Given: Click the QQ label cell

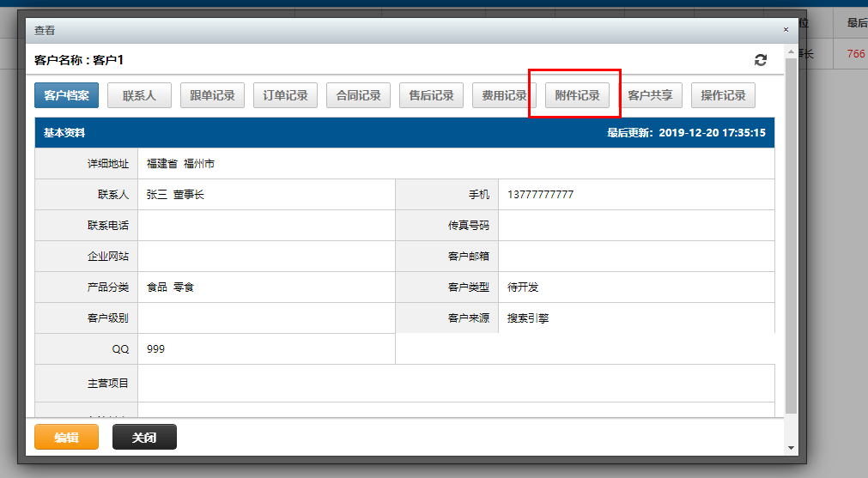Looking at the screenshot, I should [87, 349].
